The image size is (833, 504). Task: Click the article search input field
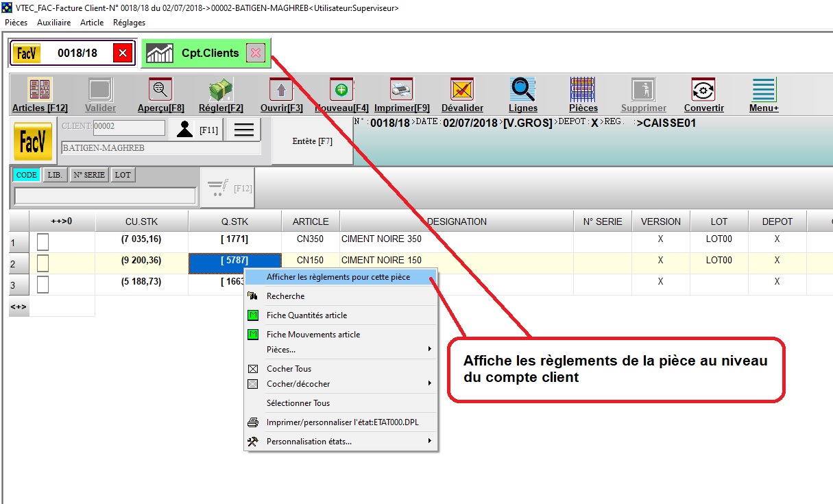point(105,196)
